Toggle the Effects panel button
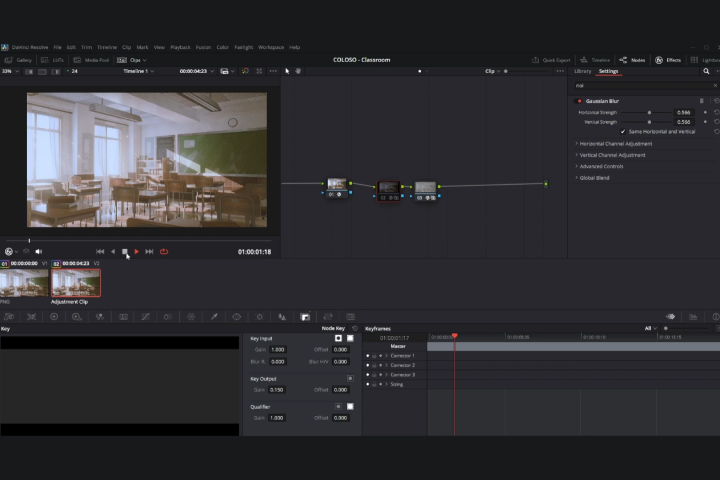Screen dimensions: 720x480 pos(668,60)
